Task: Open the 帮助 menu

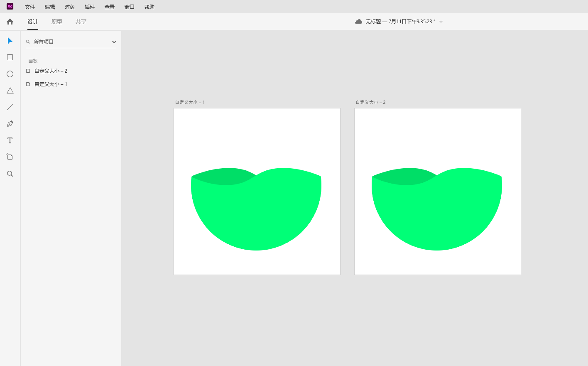Action: (149, 7)
